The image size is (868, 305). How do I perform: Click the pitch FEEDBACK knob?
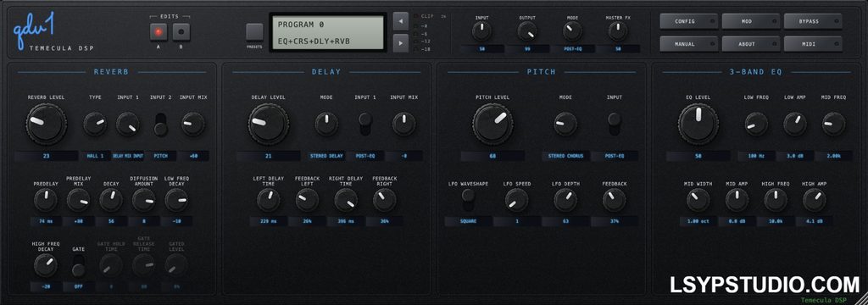click(614, 200)
